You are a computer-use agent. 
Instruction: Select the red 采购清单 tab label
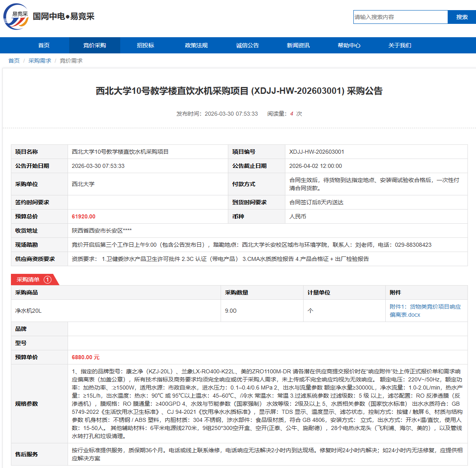coord(28,280)
